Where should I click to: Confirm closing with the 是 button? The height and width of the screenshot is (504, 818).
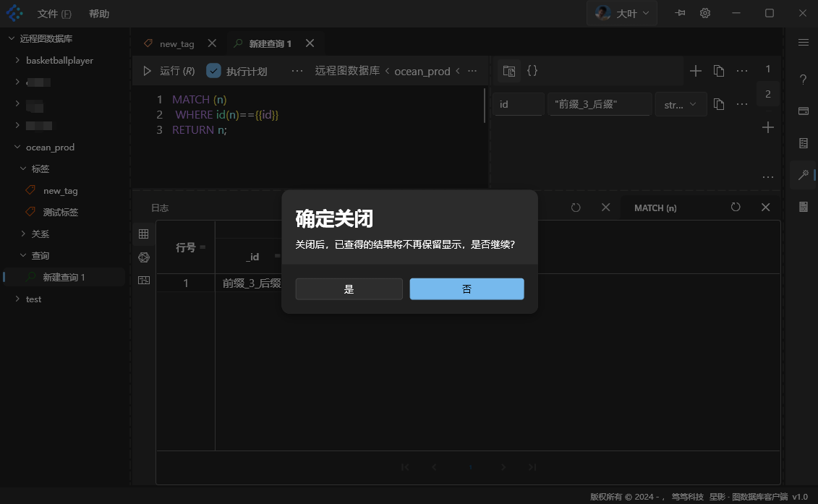tap(349, 289)
